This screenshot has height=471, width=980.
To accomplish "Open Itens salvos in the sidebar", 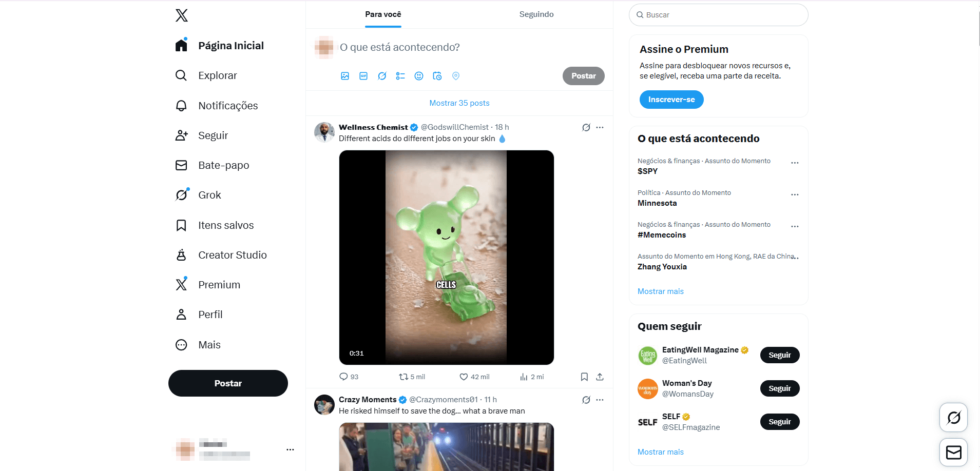I will tap(226, 225).
